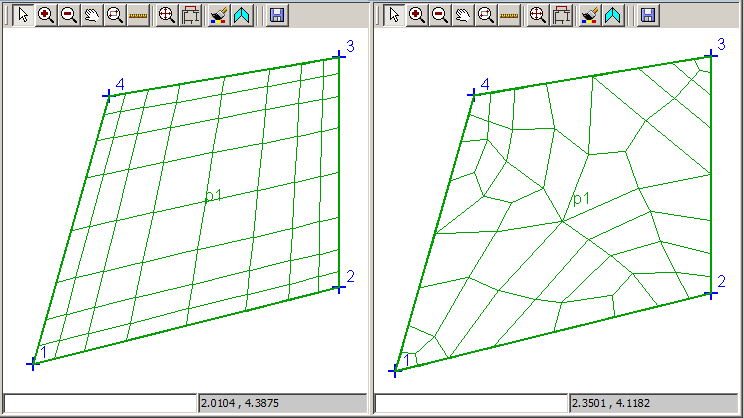Select point 1 in the right mesh view

[395, 370]
